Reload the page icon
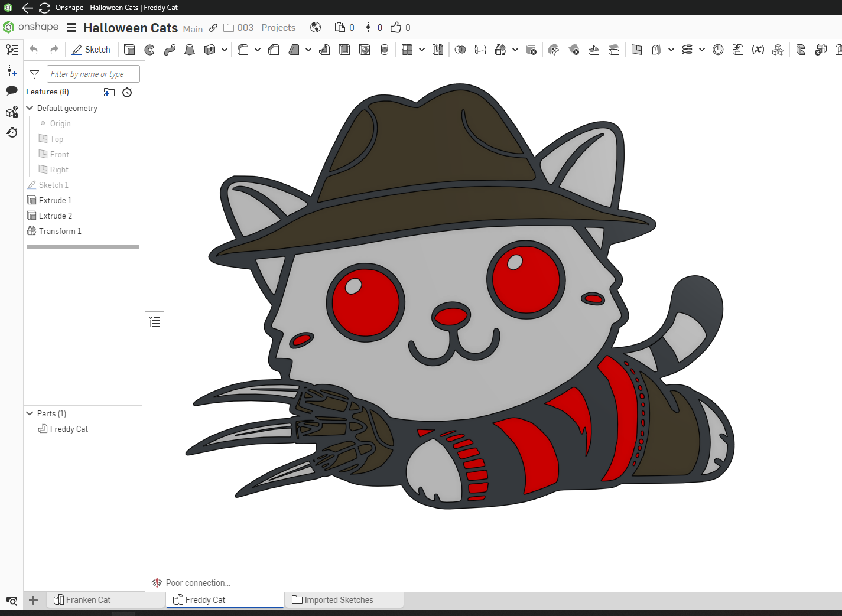 point(44,8)
